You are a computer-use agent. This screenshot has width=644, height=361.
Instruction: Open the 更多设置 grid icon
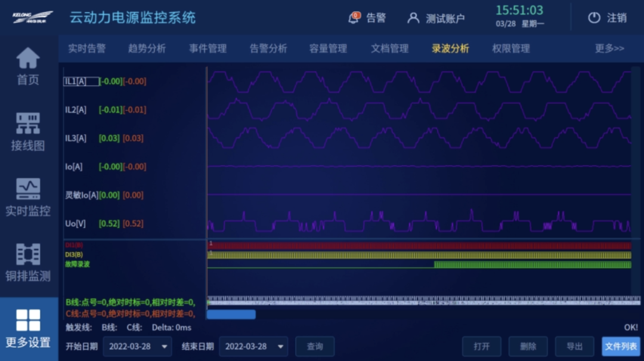tap(28, 320)
